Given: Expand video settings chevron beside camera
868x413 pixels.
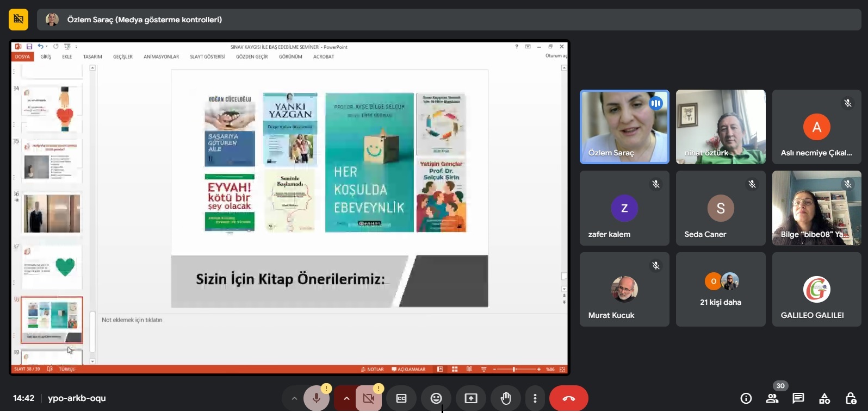Looking at the screenshot, I should coord(346,398).
